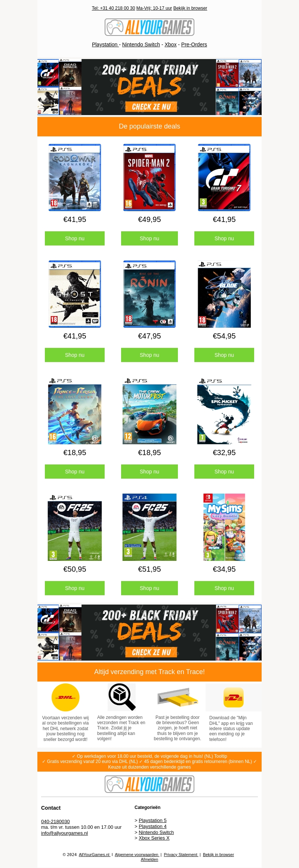Screen dimensions: 299x868
Task: Click the AllYourGames footer logo
Action: click(149, 784)
